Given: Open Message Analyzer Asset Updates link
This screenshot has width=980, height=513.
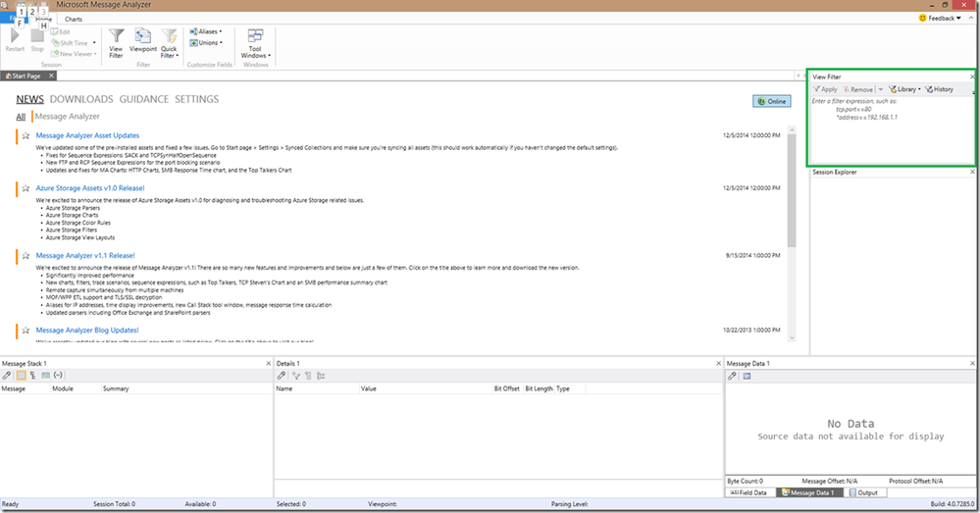Looking at the screenshot, I should click(x=87, y=135).
